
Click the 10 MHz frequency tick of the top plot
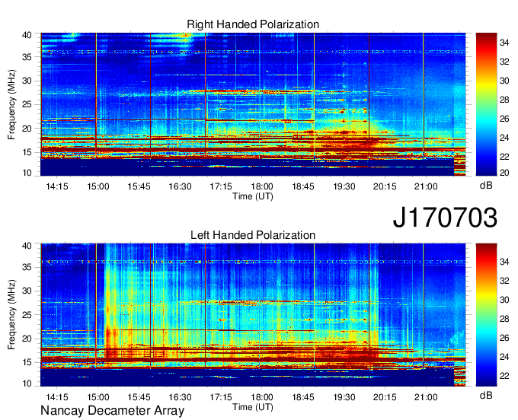point(27,173)
